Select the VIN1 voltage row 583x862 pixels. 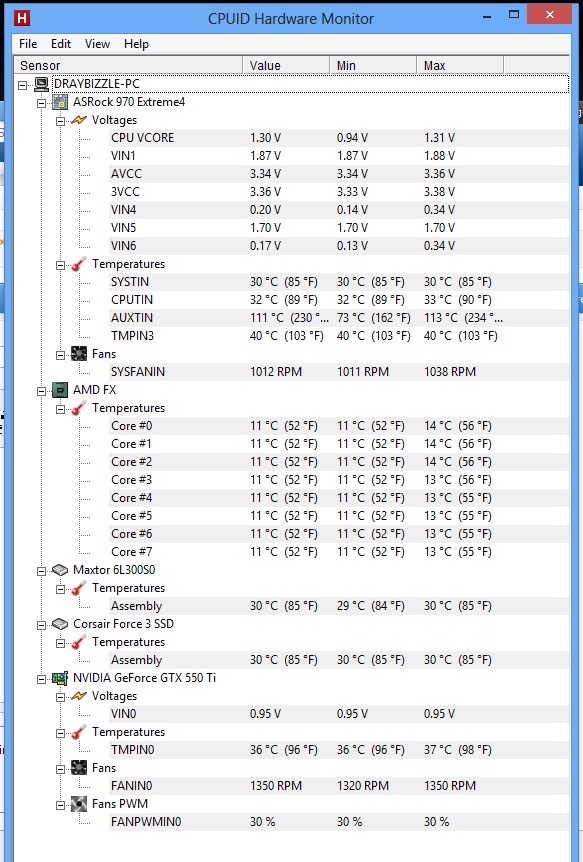[338, 156]
